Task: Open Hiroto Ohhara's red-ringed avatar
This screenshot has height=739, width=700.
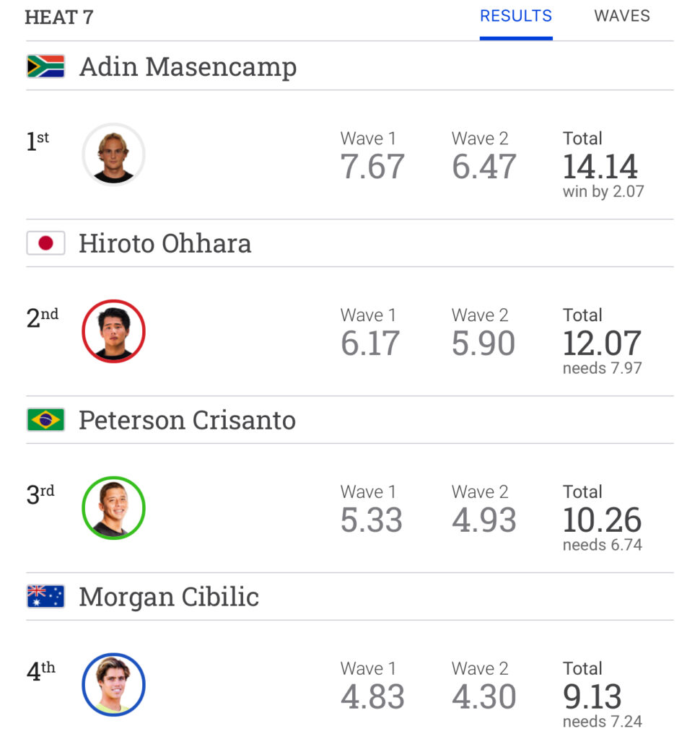Action: 113,331
